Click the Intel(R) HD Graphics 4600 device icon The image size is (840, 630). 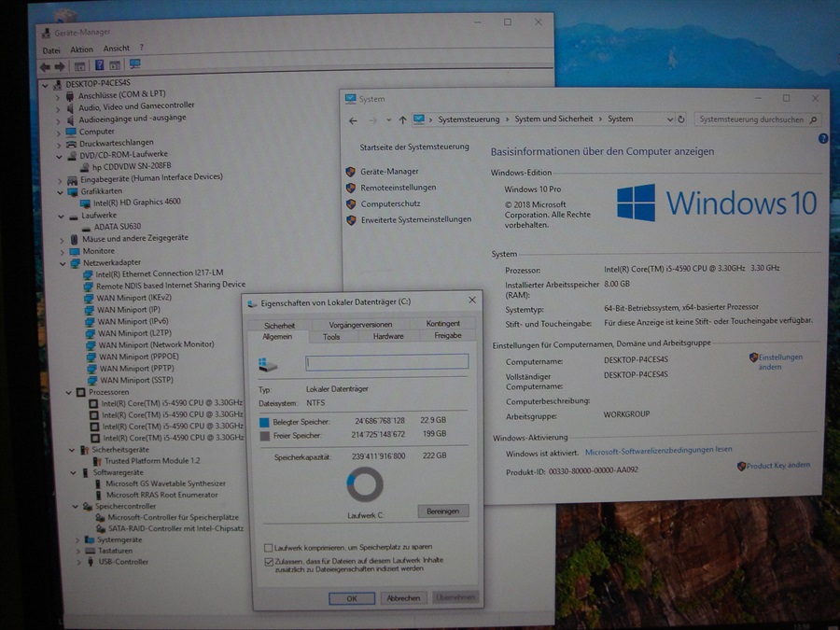[x=85, y=203]
